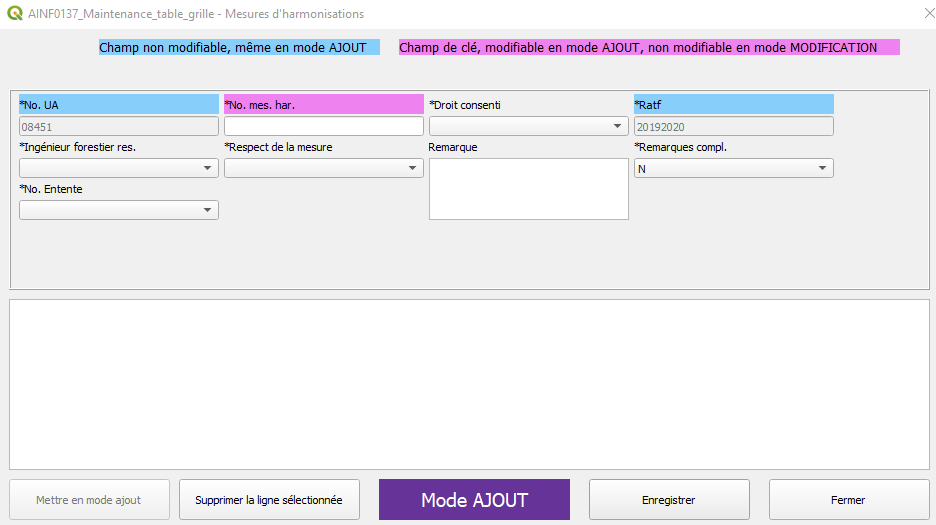Expand the Respect de la mesure combo box
This screenshot has height=525, width=936.
point(324,168)
